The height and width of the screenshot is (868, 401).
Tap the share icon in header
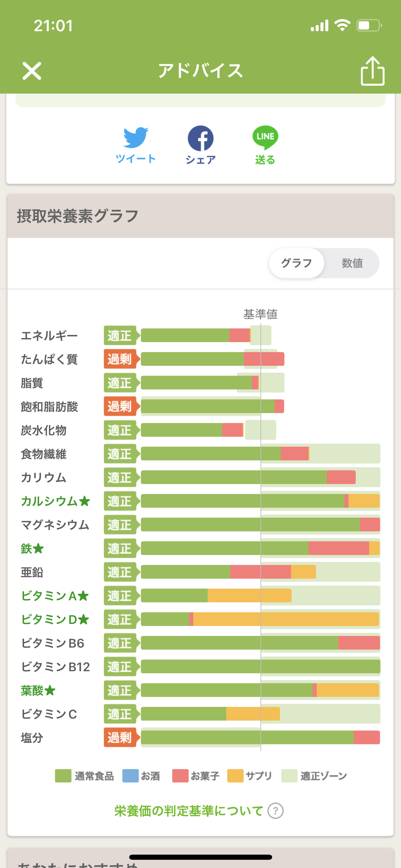click(x=372, y=71)
